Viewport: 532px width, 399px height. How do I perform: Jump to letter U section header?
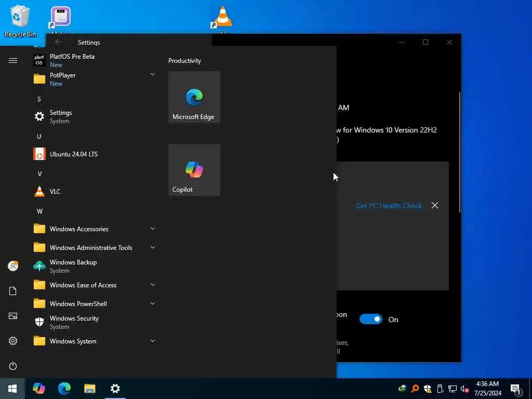[x=39, y=137]
